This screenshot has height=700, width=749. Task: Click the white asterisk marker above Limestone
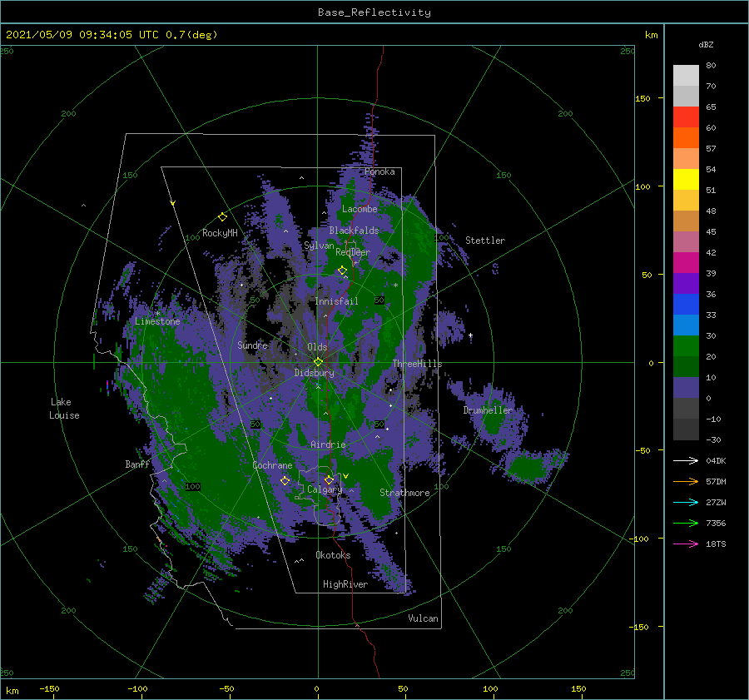coord(157,314)
